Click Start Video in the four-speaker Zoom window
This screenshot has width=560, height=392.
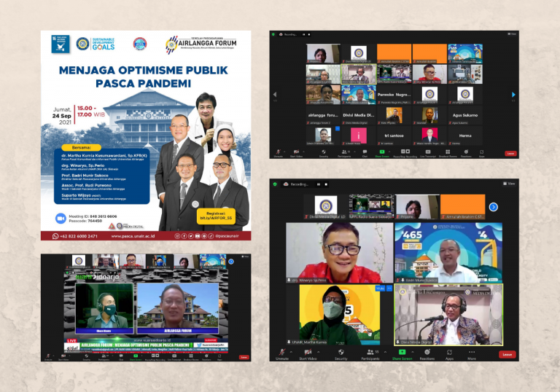click(308, 354)
